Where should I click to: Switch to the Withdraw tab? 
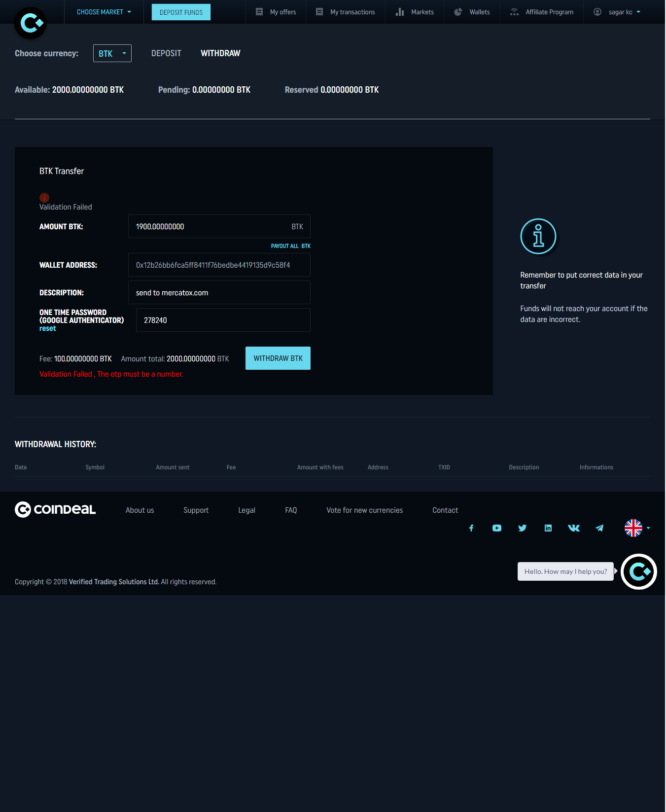click(220, 53)
